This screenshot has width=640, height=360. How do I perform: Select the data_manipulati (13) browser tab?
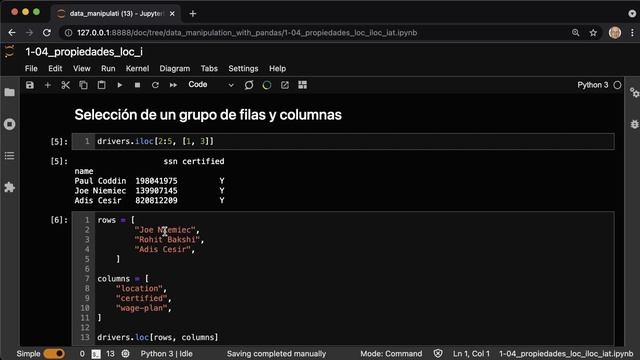click(x=116, y=13)
